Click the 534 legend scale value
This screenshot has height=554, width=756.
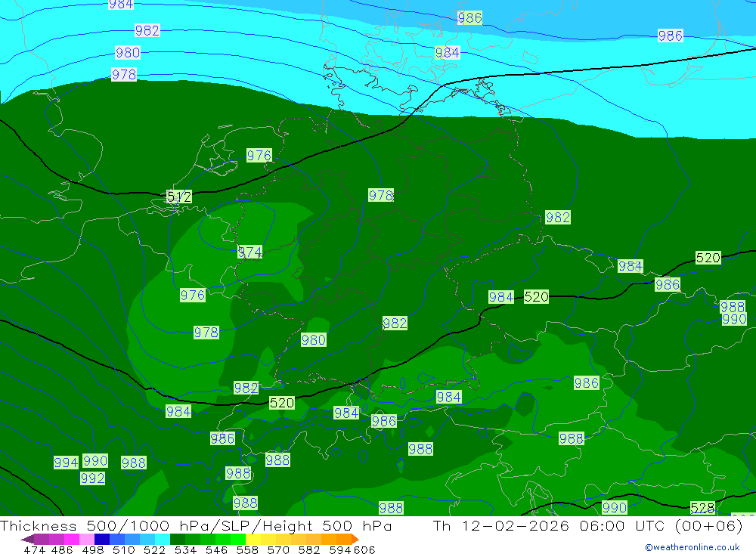coord(186,549)
